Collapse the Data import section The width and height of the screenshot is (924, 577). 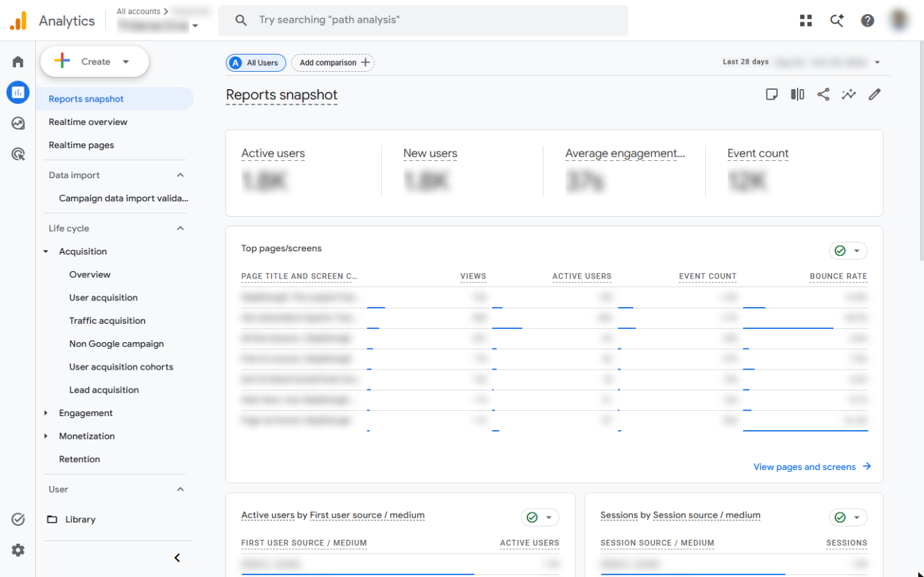pyautogui.click(x=180, y=175)
